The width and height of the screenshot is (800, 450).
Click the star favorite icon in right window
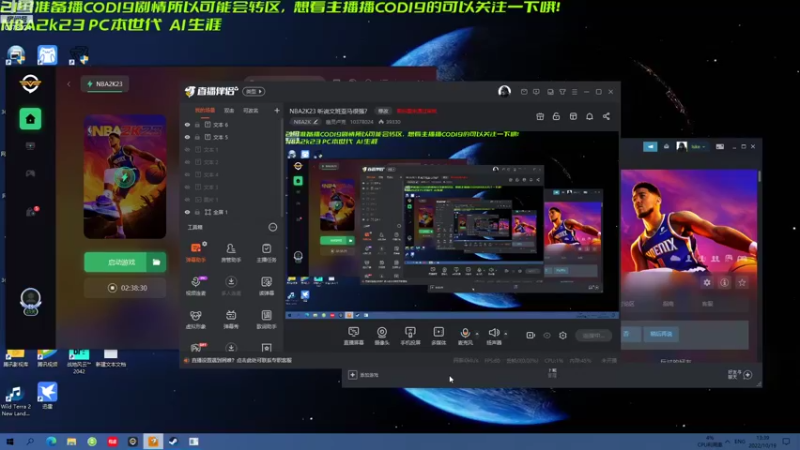(742, 282)
